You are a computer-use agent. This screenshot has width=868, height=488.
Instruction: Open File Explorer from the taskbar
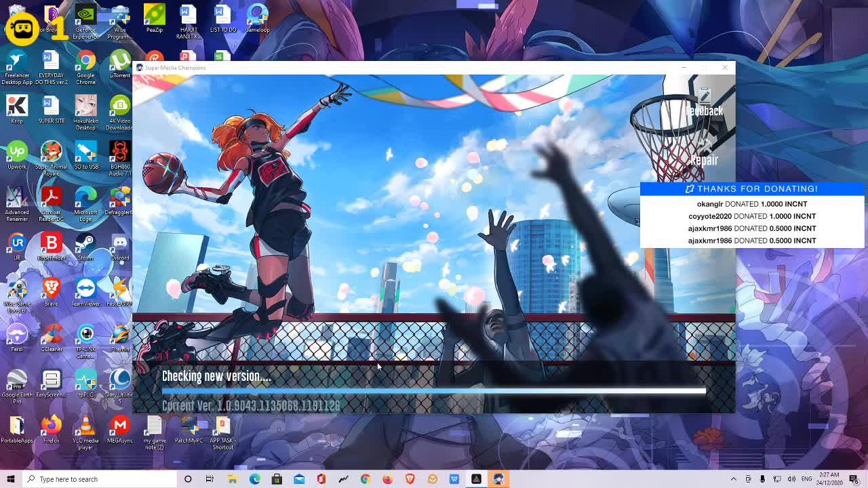point(233,479)
